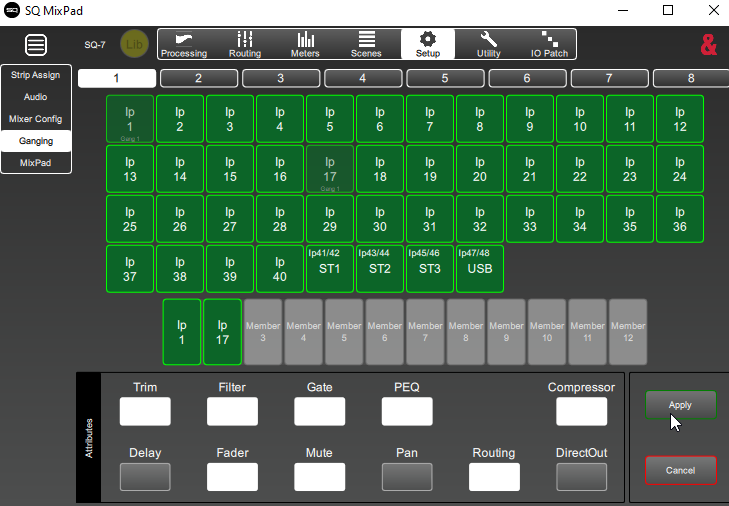Toggle Mute attribute ganging
The image size is (729, 506).
coord(319,477)
